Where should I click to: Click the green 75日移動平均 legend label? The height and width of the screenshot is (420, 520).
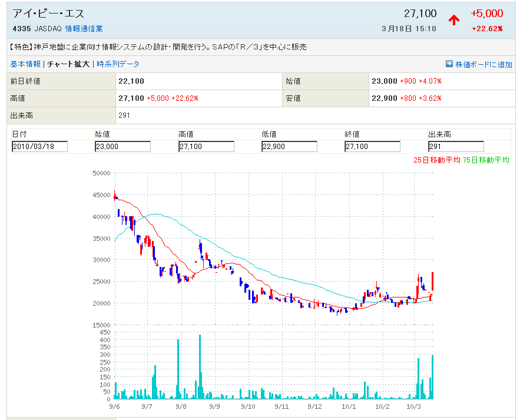tap(486, 160)
